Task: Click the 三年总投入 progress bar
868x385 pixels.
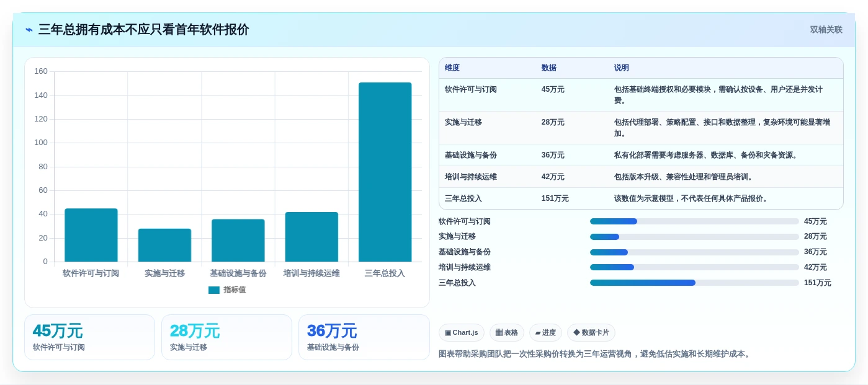Action: click(x=694, y=283)
